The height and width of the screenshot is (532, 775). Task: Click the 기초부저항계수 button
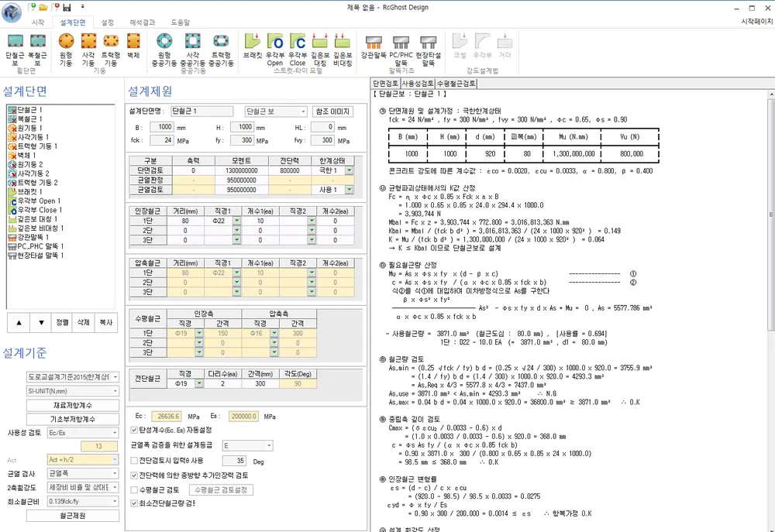coord(73,419)
